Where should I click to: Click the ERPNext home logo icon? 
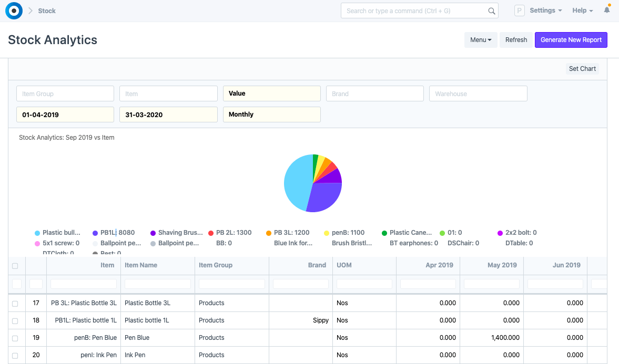14,11
